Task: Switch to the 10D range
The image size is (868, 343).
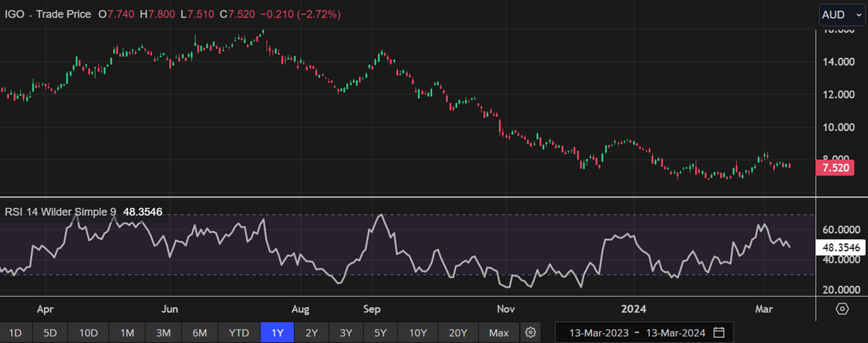Action: tap(88, 333)
